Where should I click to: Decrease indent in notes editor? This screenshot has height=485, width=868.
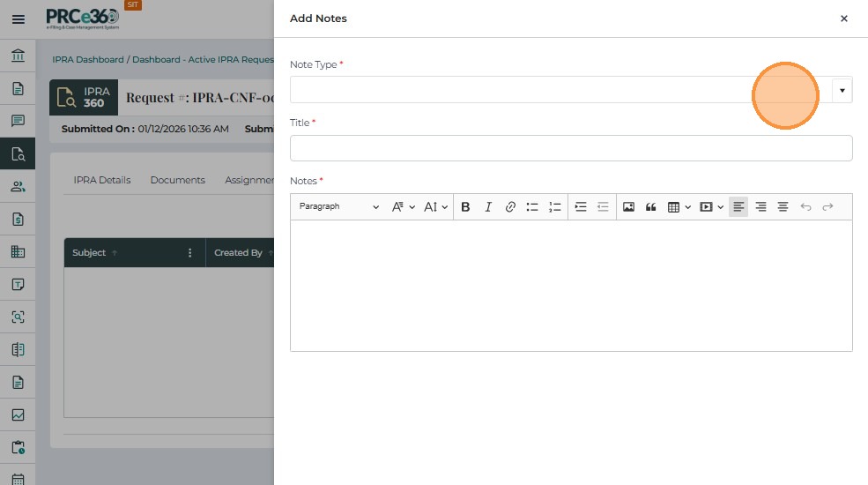click(x=603, y=206)
